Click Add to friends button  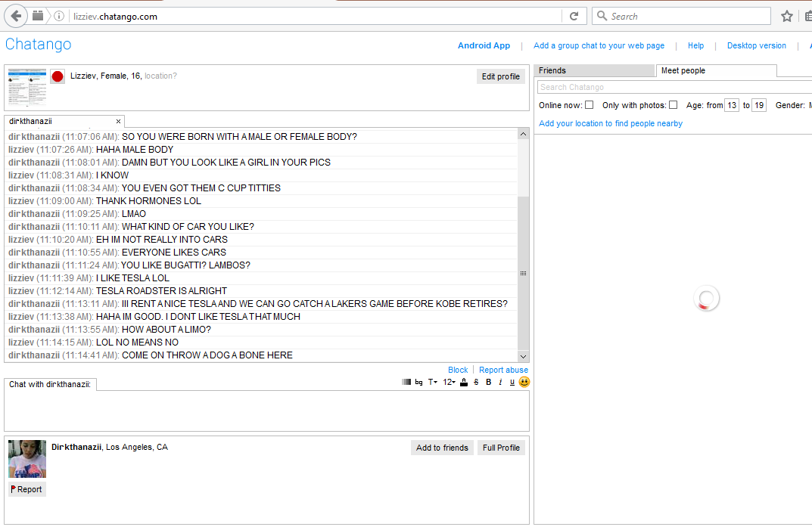click(442, 448)
